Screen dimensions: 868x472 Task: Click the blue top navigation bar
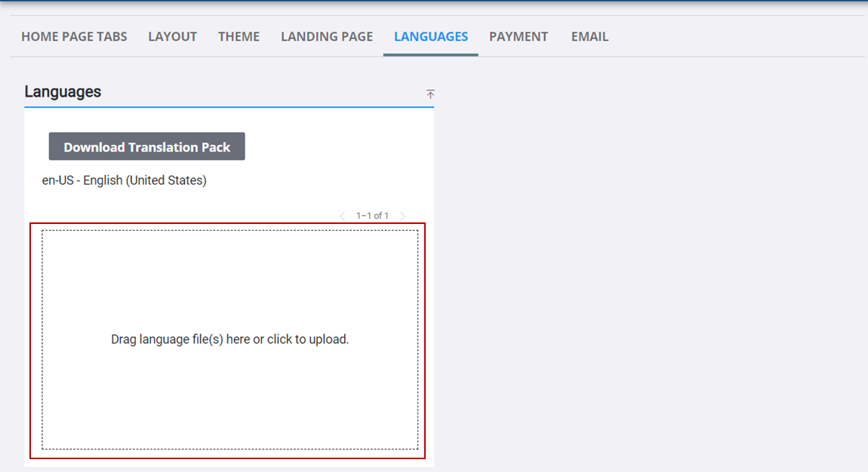[x=434, y=4]
